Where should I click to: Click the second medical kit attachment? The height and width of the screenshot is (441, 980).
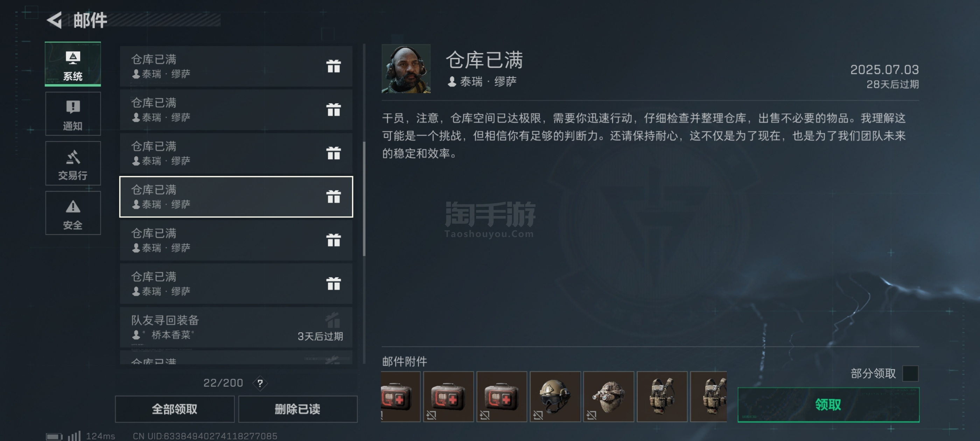tap(448, 396)
